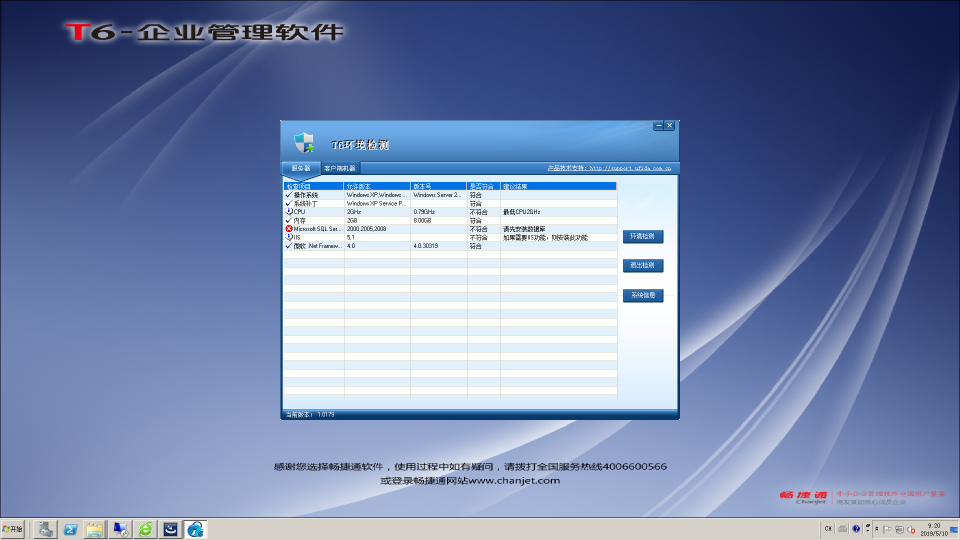
Task: Click the 检查项目 column header
Action: [x=313, y=186]
